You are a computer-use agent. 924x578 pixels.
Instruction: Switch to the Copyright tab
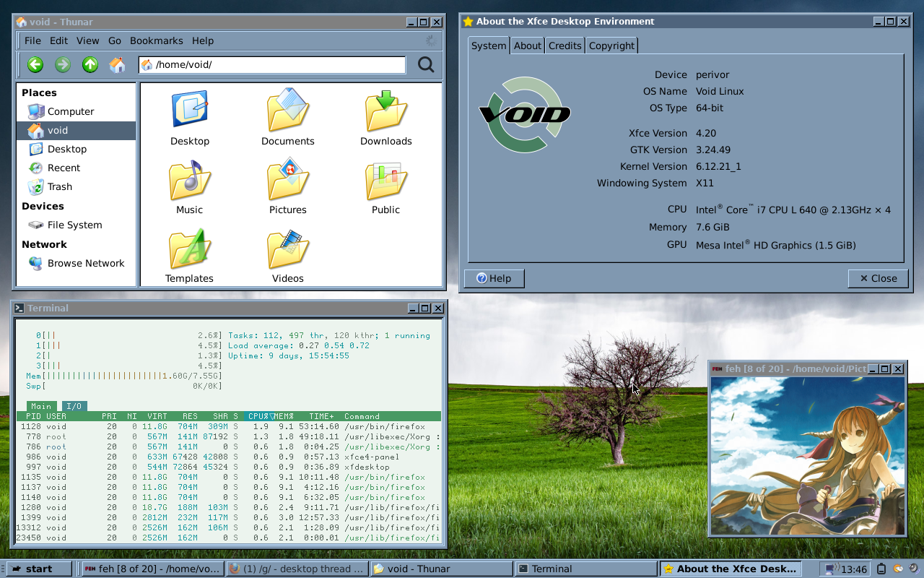pos(611,46)
